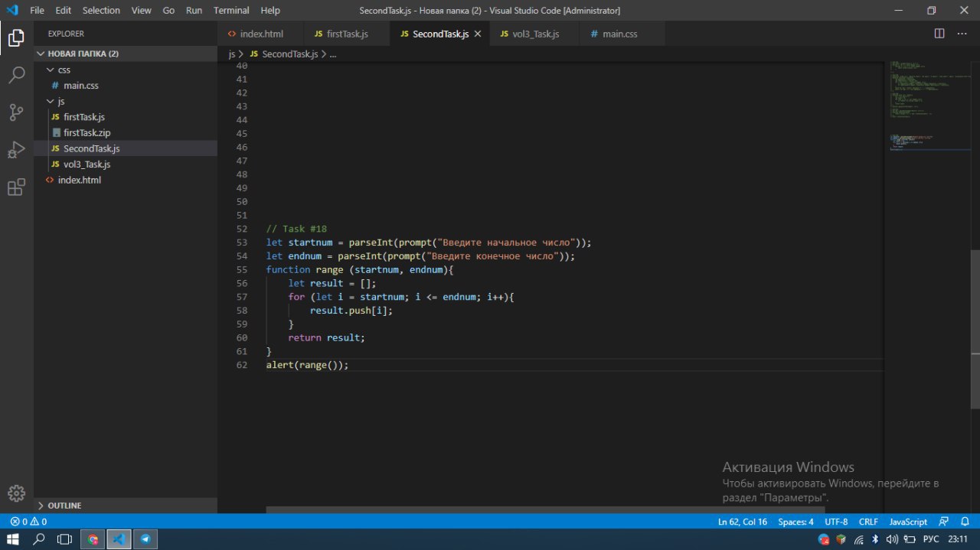This screenshot has width=980, height=550.
Task: Open the Extensions view
Action: pyautogui.click(x=16, y=187)
